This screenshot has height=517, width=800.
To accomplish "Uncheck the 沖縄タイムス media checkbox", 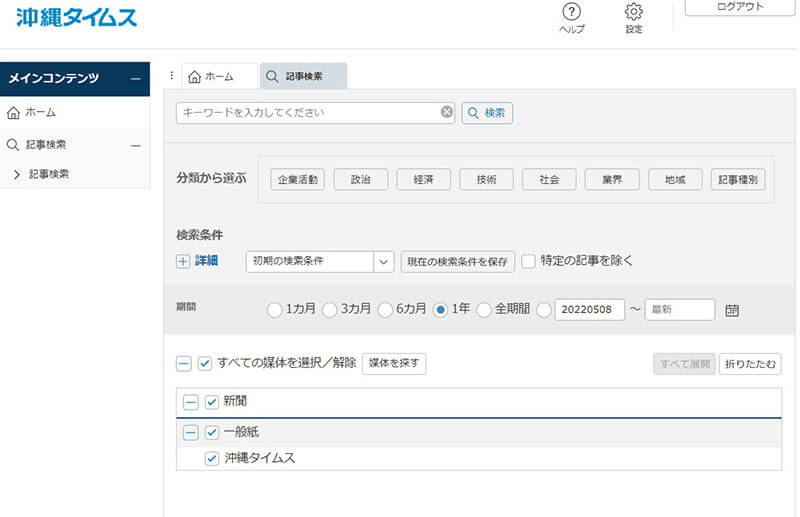I will pyautogui.click(x=212, y=458).
